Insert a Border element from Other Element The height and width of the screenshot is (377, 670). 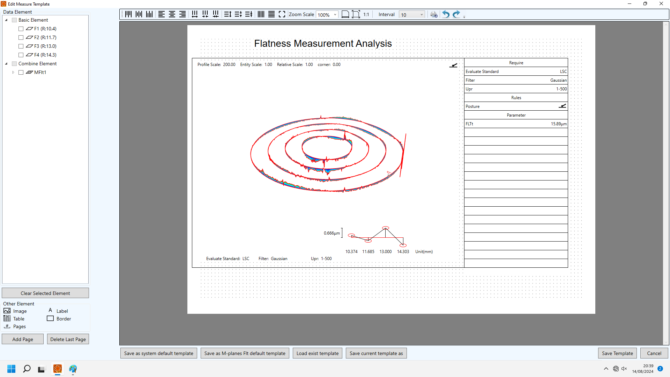[x=59, y=318]
